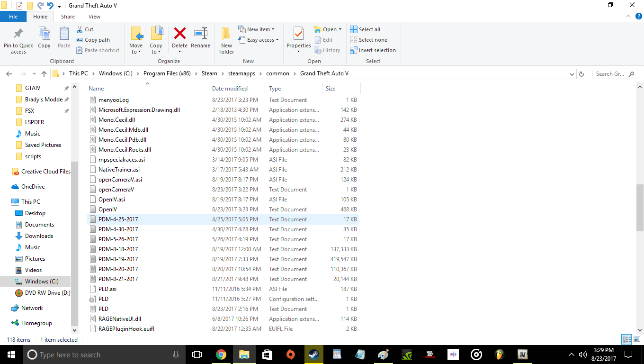Open Steam from the taskbar
This screenshot has height=364, width=644.
pyautogui.click(x=313, y=355)
